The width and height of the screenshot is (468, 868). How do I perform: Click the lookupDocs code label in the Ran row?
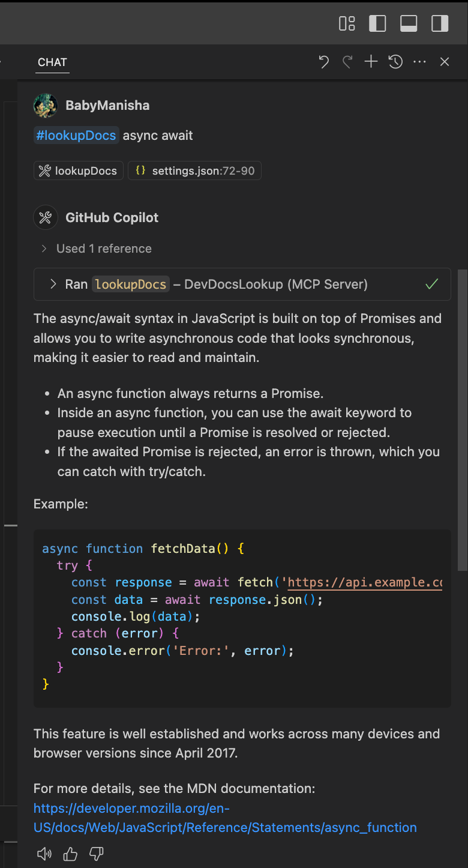tap(131, 284)
